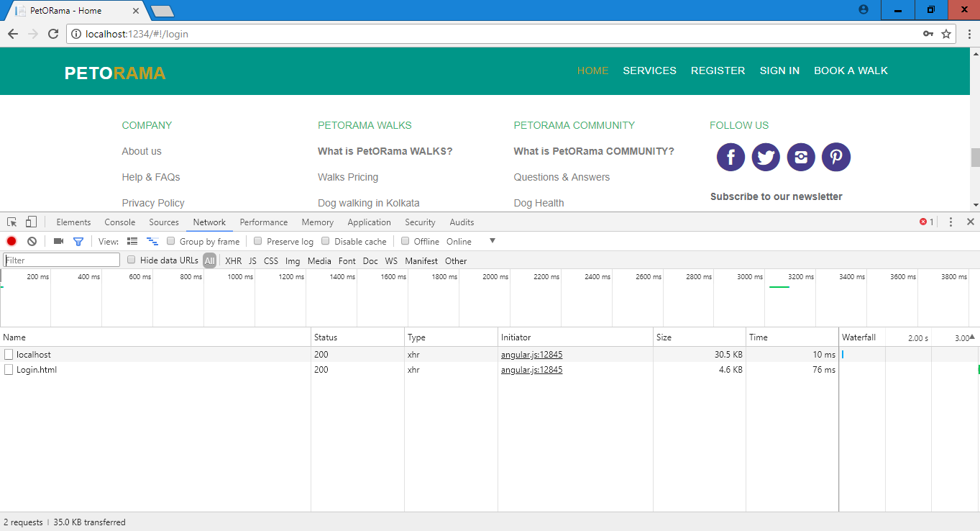
Task: Sort by waterfall arrow
Action: pos(972,337)
